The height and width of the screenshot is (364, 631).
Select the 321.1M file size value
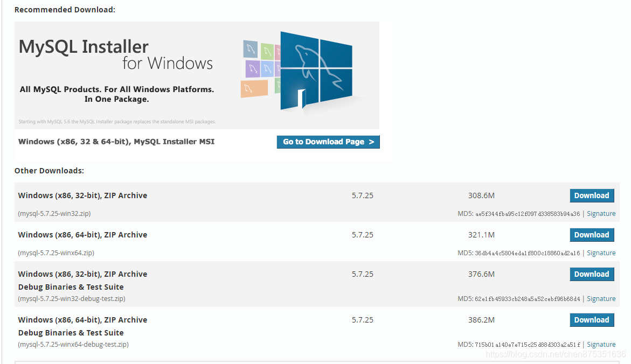(x=481, y=235)
